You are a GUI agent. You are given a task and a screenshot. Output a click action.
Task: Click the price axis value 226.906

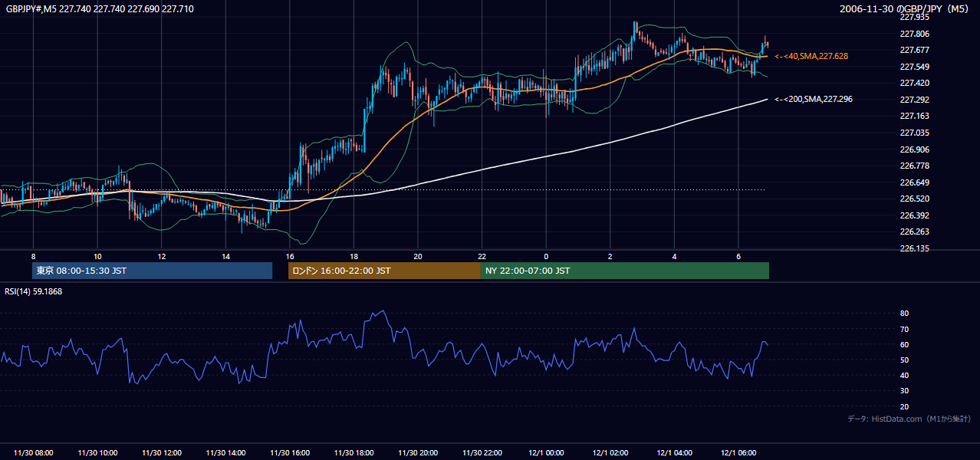click(914, 149)
